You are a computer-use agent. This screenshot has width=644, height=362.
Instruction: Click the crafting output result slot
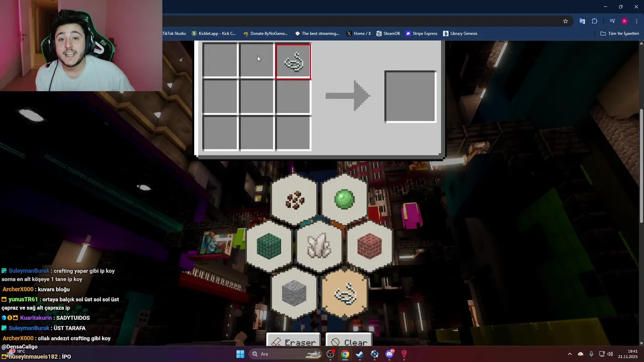tap(411, 97)
